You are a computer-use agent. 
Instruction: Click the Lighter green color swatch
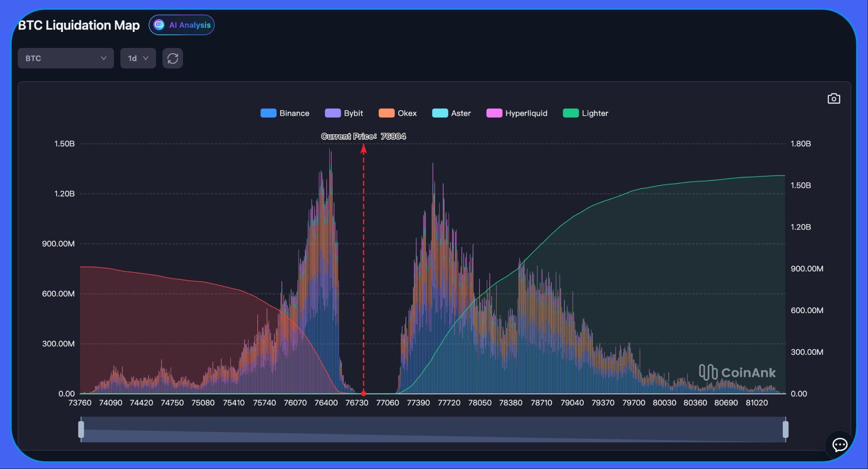[x=571, y=113]
